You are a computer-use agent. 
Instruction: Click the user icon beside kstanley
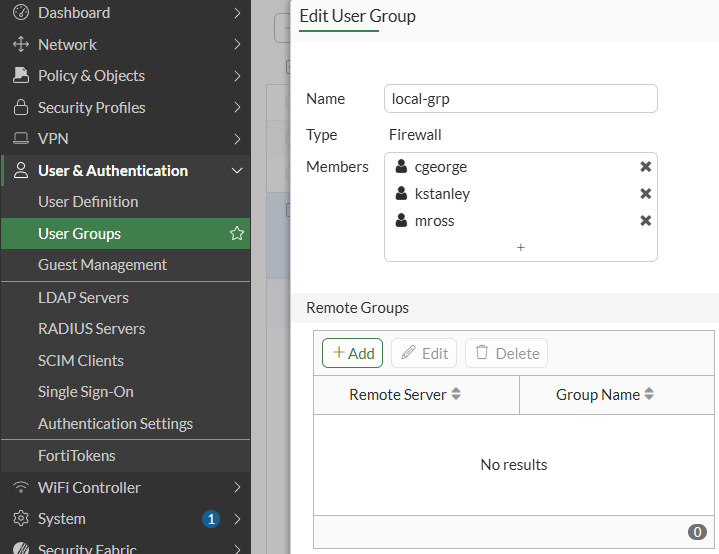point(401,194)
